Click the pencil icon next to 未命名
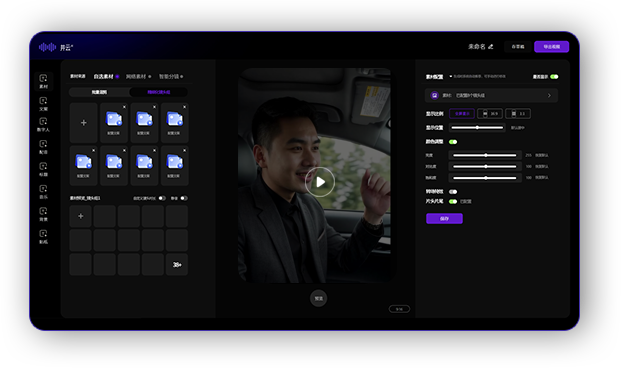Viewport: 621px width, 368px height. (x=491, y=47)
